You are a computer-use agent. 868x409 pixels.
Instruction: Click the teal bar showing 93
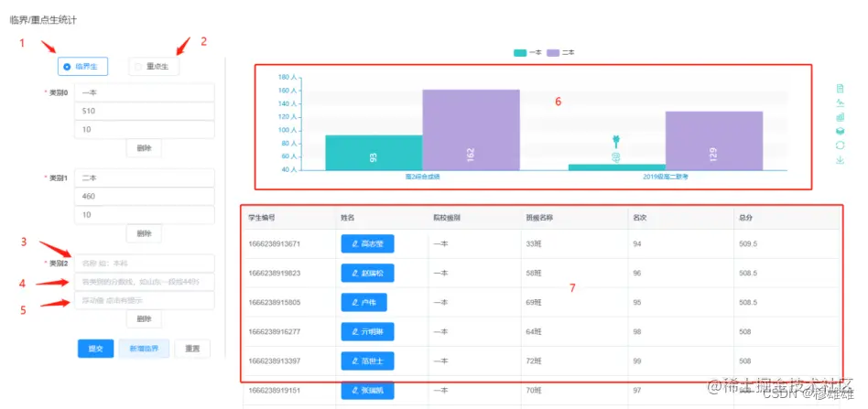(x=374, y=153)
